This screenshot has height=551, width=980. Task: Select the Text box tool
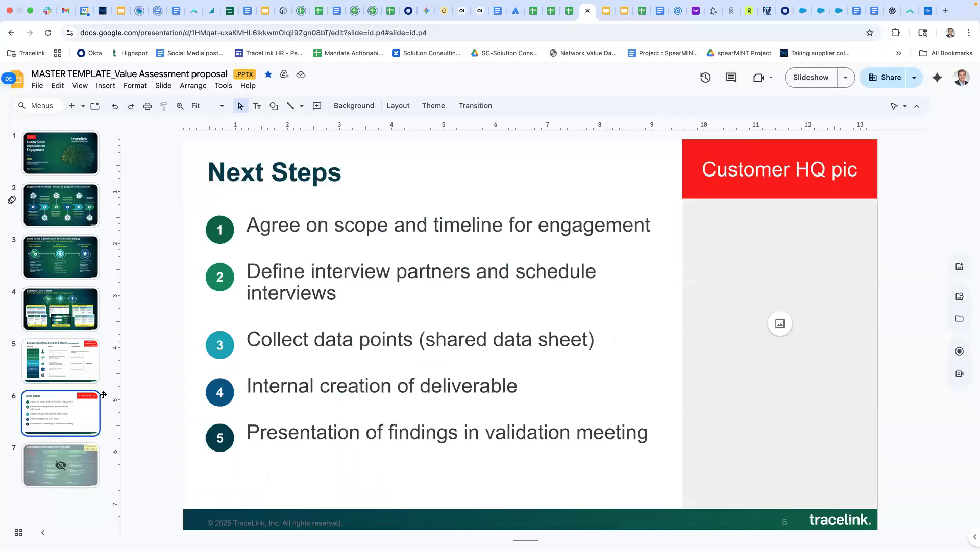[x=257, y=106]
